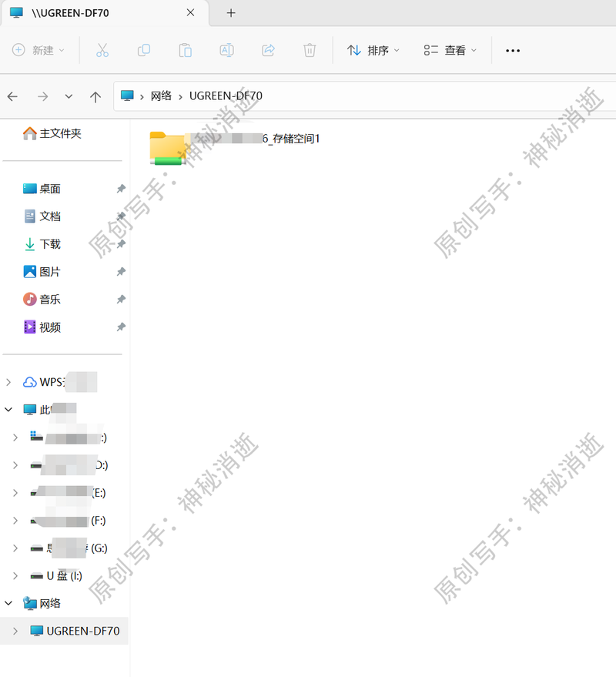Go back with the left arrow
The image size is (616, 677).
coord(12,96)
